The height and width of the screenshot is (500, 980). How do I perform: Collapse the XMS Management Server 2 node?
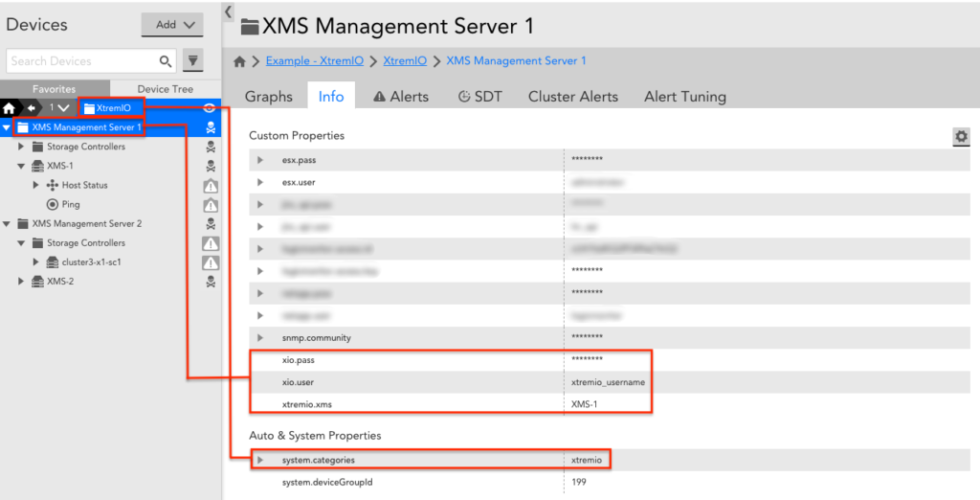click(7, 224)
